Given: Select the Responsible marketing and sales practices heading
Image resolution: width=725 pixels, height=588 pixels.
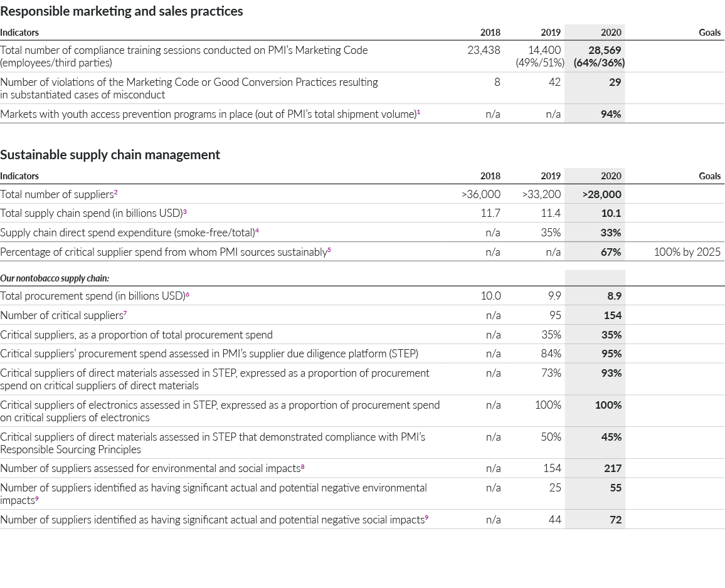Looking at the screenshot, I should [122, 11].
